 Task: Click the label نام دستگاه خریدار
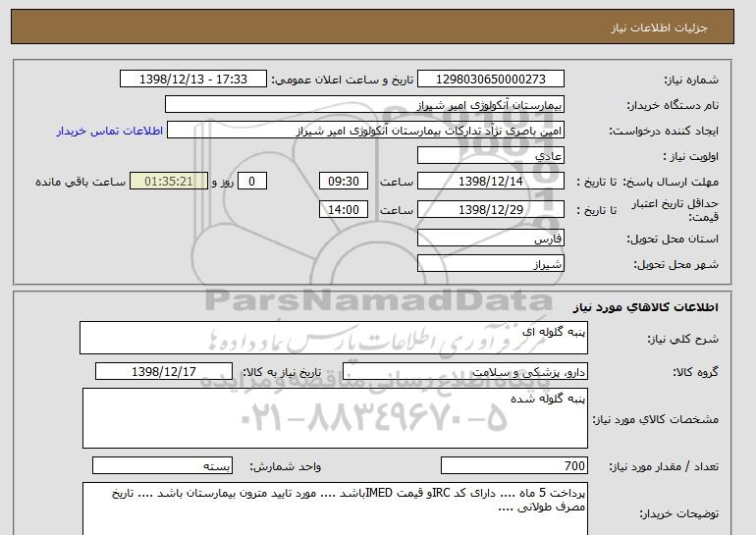[x=673, y=105]
